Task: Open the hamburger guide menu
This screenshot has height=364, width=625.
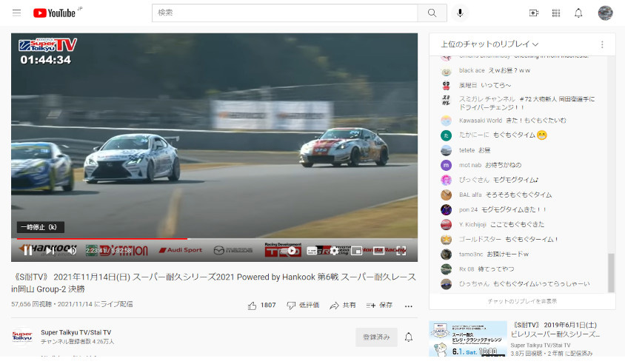Action: [16, 13]
